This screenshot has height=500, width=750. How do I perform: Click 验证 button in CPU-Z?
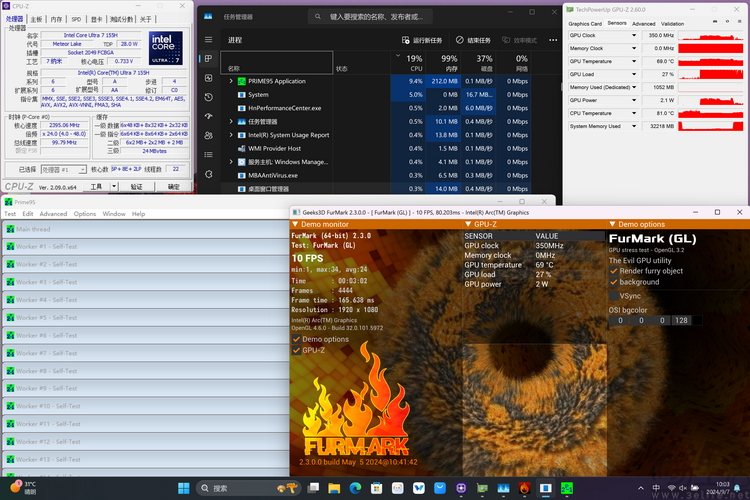pos(136,186)
